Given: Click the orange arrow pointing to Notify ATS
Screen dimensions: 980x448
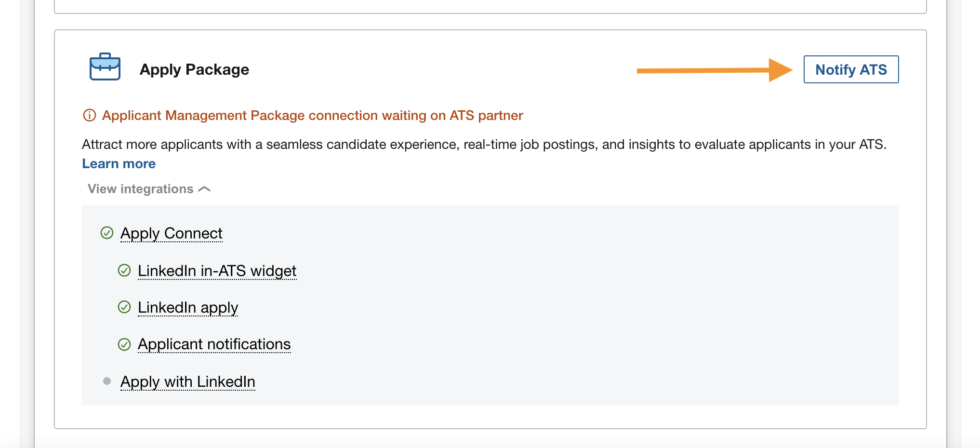Looking at the screenshot, I should (715, 70).
